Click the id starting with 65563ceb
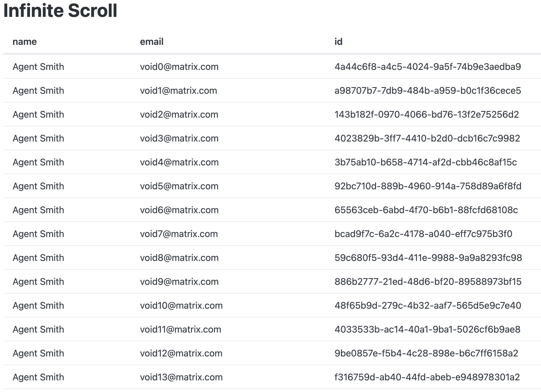541x392 pixels. (x=426, y=210)
